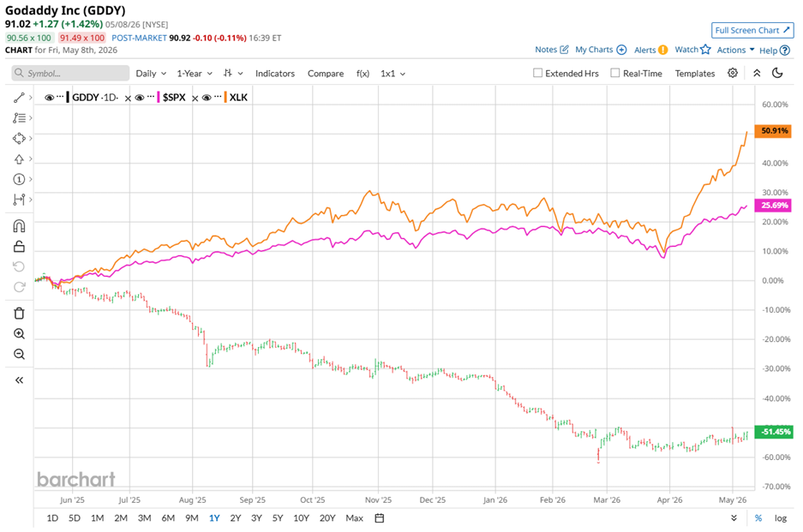Viewport: 803px width, 532px height.
Task: Toggle visibility of the XLK comparison
Action: pos(207,98)
